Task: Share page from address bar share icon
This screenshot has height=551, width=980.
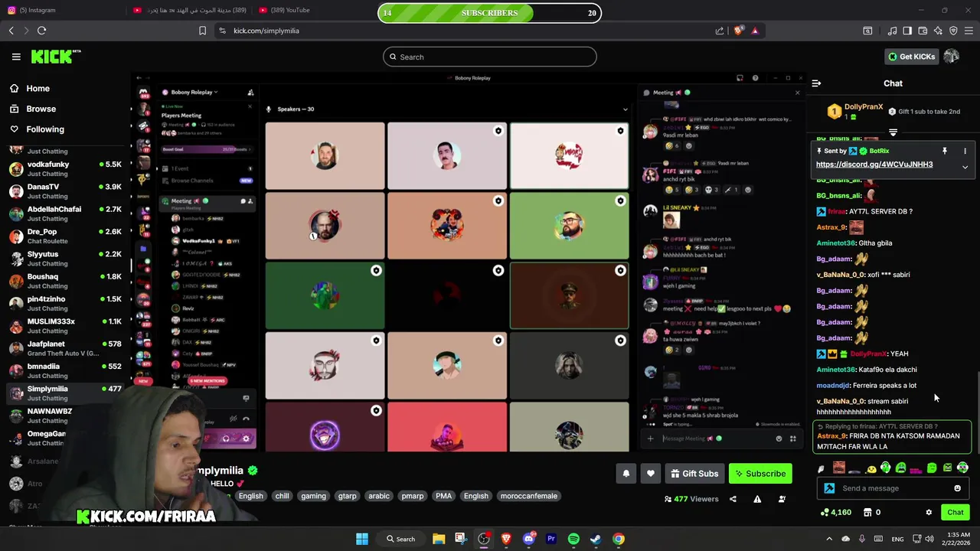Action: 720,31
